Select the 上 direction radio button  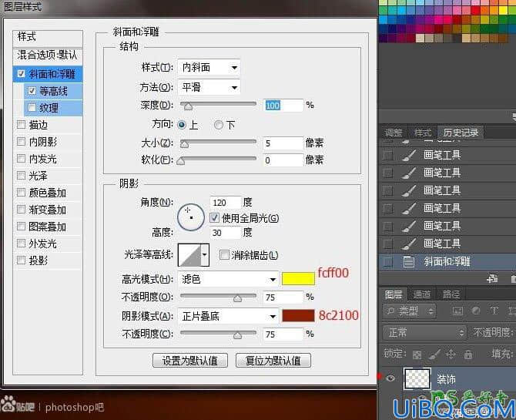182,125
